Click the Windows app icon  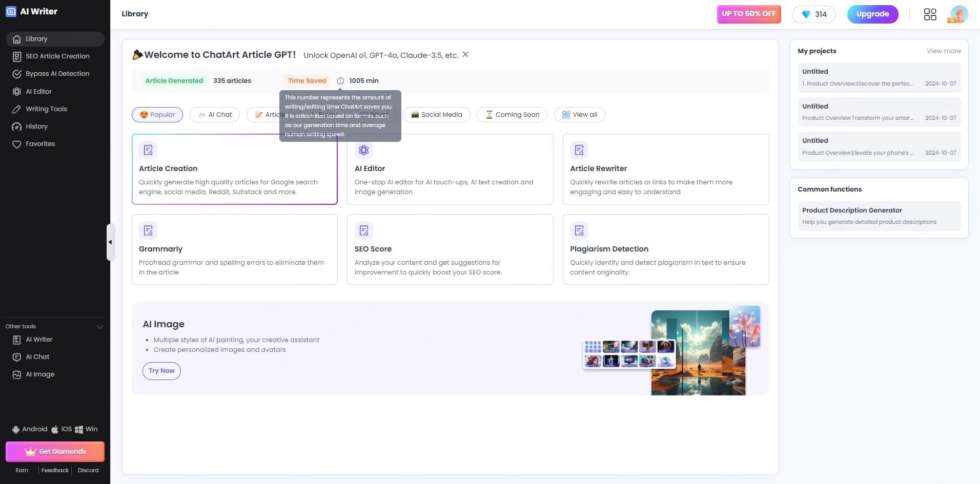click(79, 429)
